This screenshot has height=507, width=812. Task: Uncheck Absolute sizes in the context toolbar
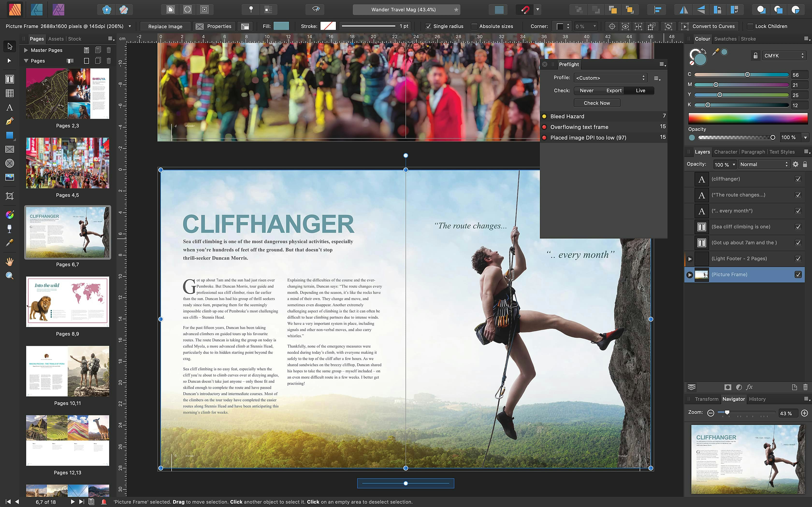474,26
